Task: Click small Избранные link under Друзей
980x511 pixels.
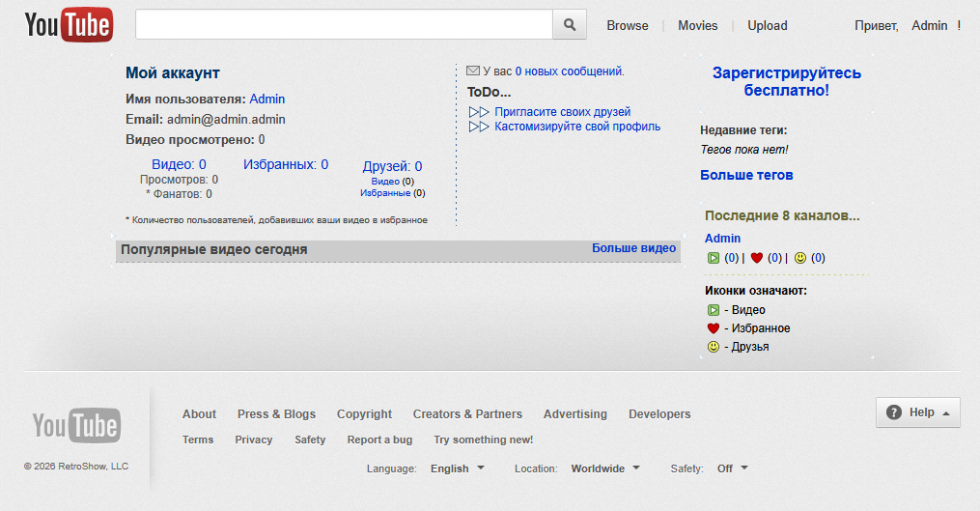Action: (385, 192)
